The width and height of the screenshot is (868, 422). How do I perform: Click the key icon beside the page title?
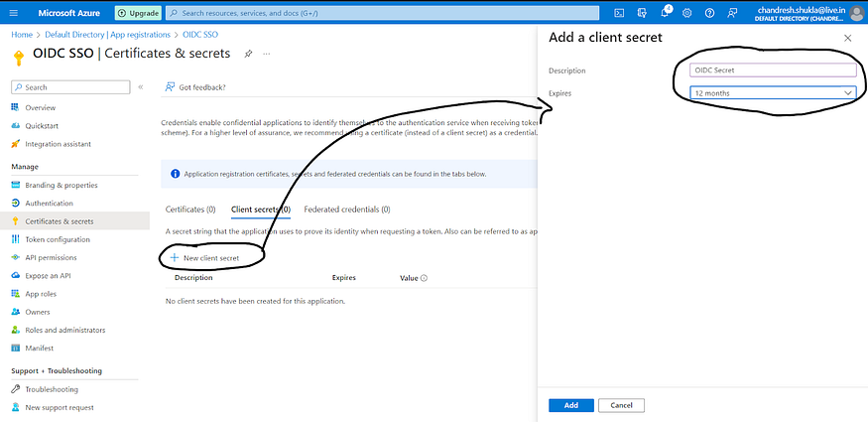click(x=18, y=58)
